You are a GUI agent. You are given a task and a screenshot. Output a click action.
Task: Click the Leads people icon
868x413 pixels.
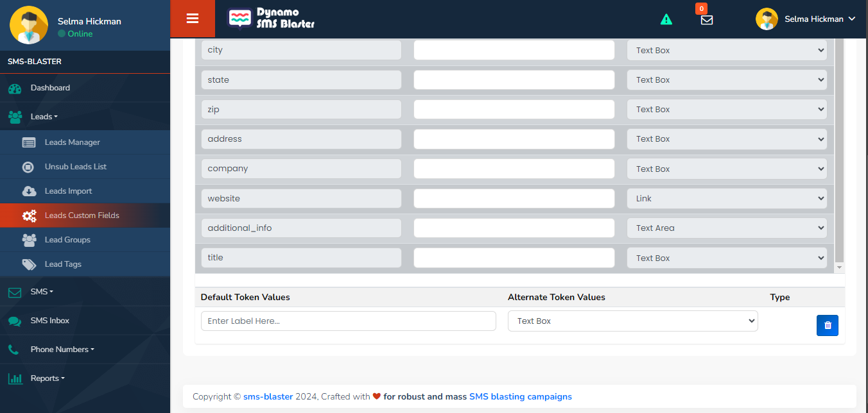(x=15, y=117)
